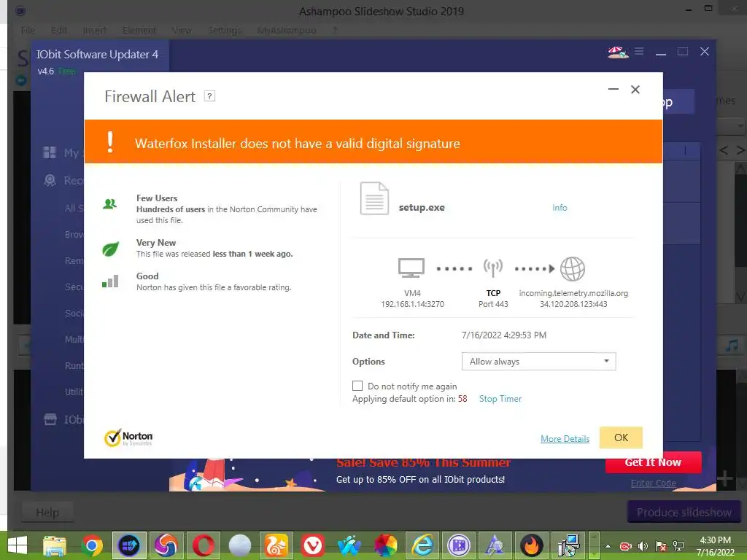Click the TCP antenna signal icon
The image size is (747, 560).
click(493, 268)
